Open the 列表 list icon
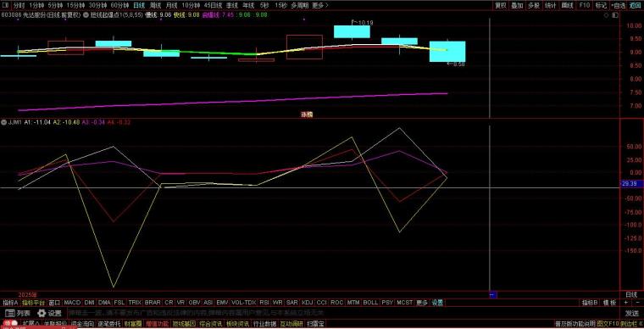The width and height of the screenshot is (644, 329). click(x=10, y=313)
